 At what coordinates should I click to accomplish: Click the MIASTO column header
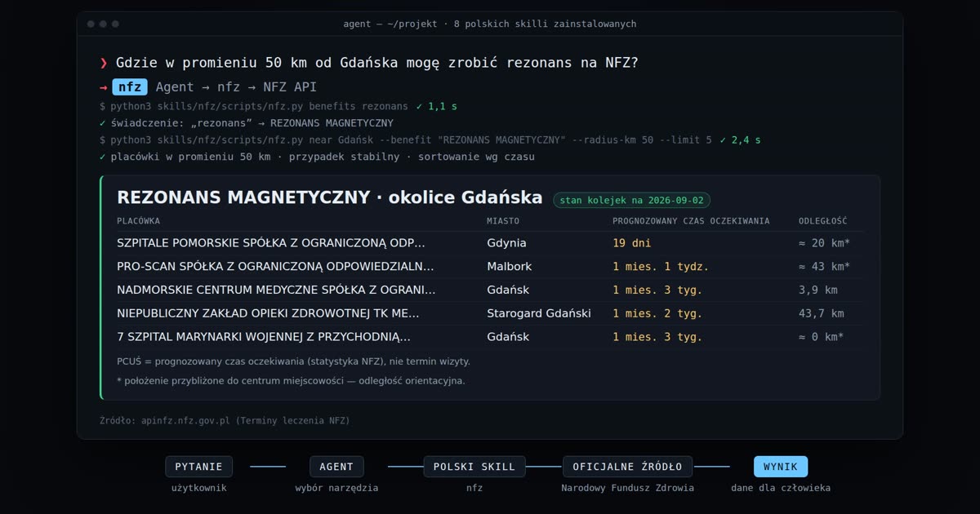503,221
